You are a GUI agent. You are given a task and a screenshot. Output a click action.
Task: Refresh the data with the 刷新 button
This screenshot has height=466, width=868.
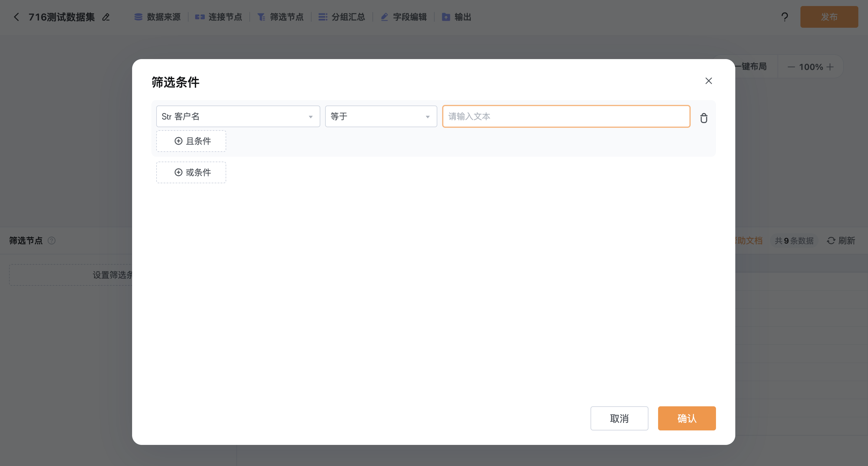(x=841, y=241)
